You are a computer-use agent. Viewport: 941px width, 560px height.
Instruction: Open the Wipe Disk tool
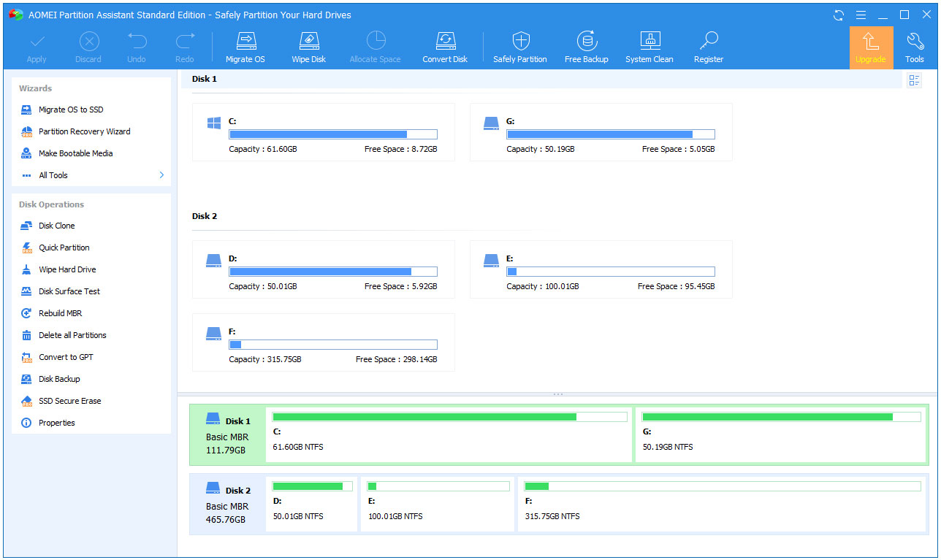click(x=308, y=42)
